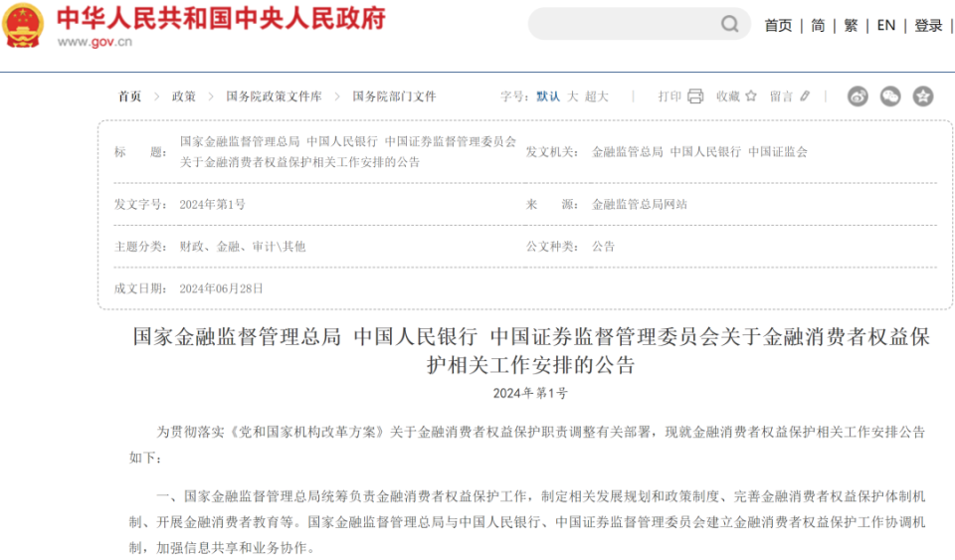Share via WeChat icon
The height and width of the screenshot is (560, 955).
pos(890,96)
